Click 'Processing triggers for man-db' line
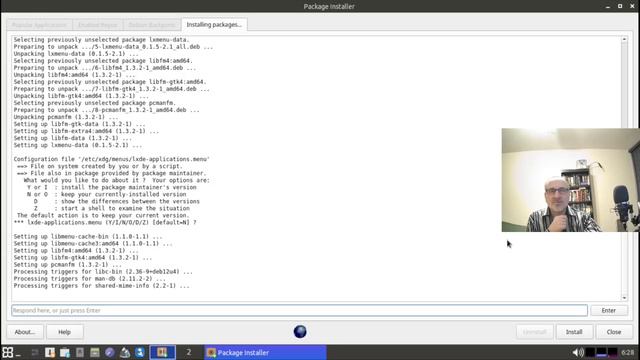This screenshot has width=640, height=360. pos(90,279)
